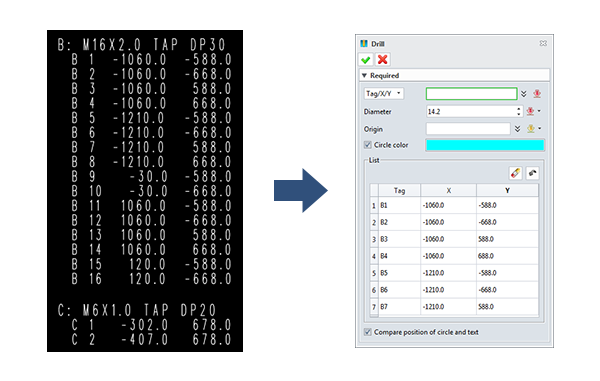Toggle the Circle color checkbox

click(368, 145)
